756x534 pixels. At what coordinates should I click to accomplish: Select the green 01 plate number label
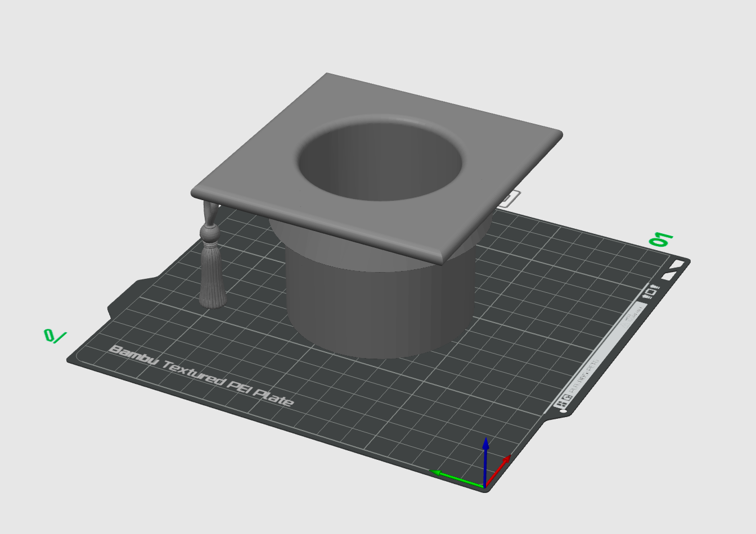pos(660,239)
